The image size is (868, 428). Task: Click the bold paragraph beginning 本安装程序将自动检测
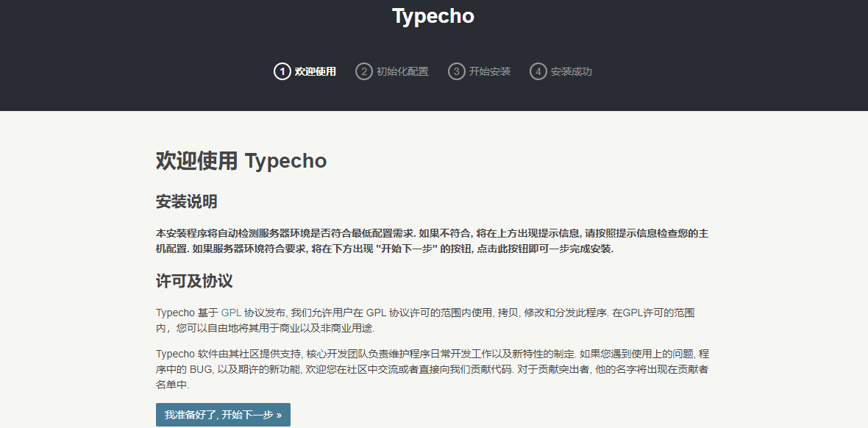click(x=433, y=241)
